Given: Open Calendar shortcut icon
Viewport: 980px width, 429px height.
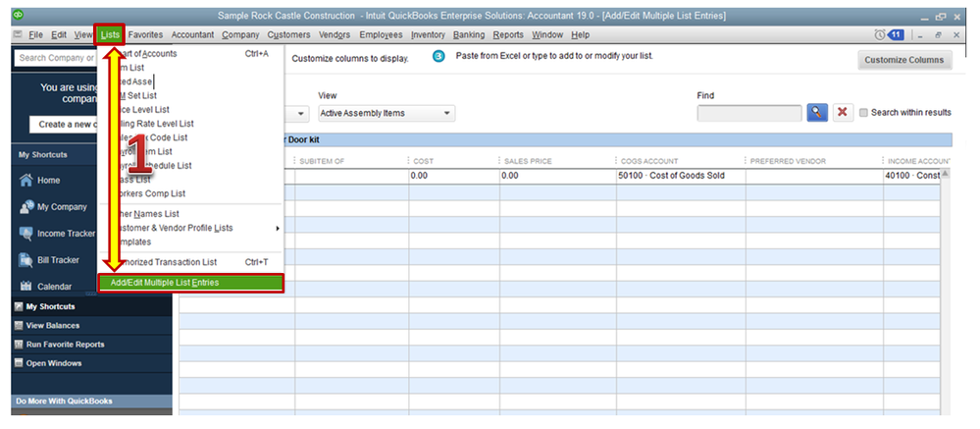Looking at the screenshot, I should coord(26,287).
